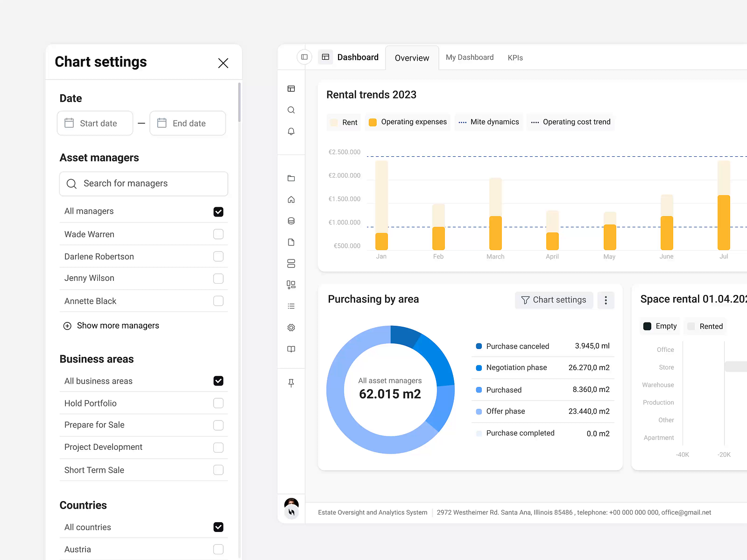747x560 pixels.
Task: Open the End date picker
Action: click(x=187, y=123)
